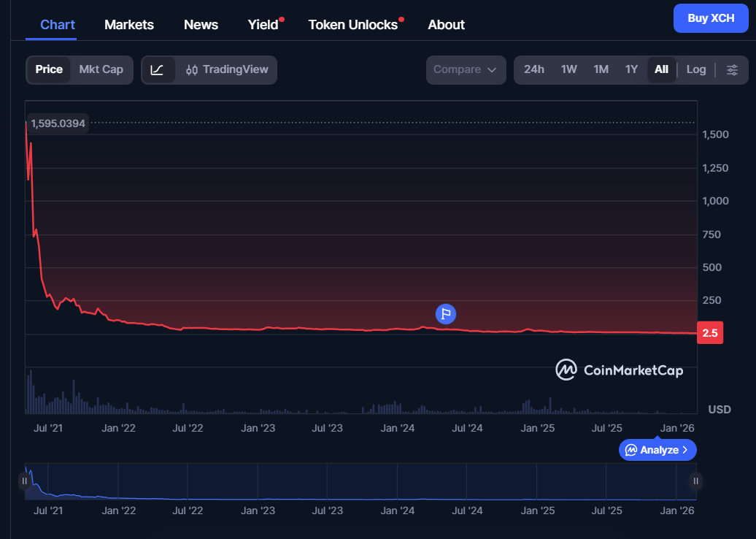Viewport: 756px width, 539px height.
Task: Select the 24h time range
Action: [x=534, y=69]
